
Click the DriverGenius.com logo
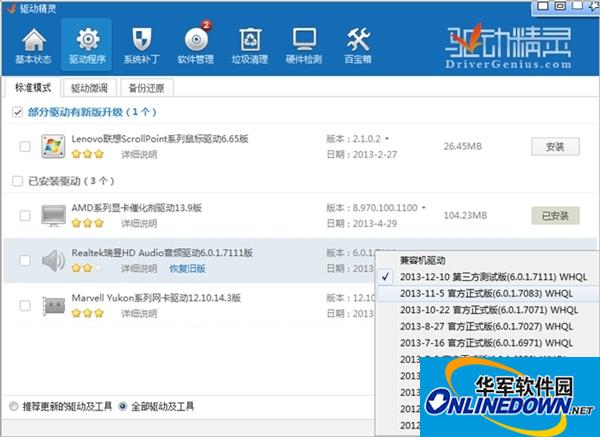click(x=508, y=46)
